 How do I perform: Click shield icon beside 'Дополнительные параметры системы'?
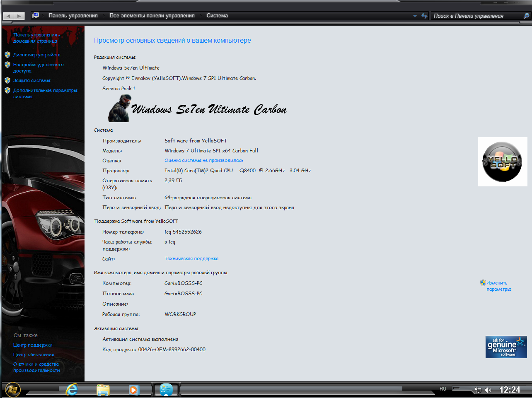point(7,90)
